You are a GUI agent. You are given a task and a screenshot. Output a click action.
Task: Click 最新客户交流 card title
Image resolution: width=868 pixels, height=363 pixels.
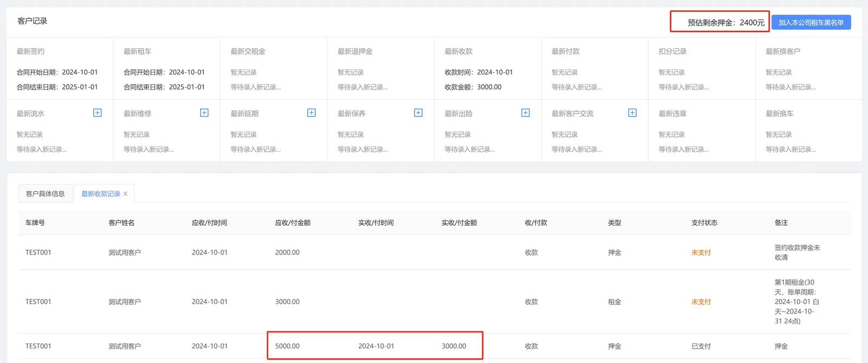click(572, 113)
